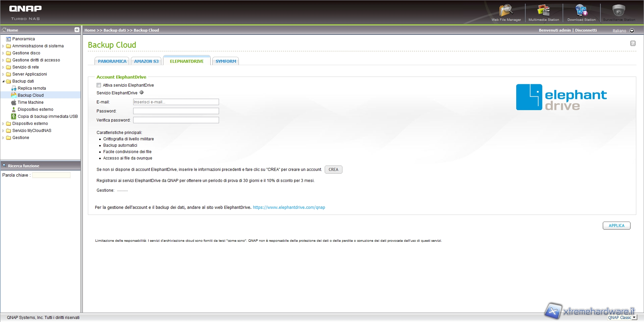Screen dimensions: 644x322
Task: Open the elephantdrive.com/qnap link
Action: tap(289, 208)
